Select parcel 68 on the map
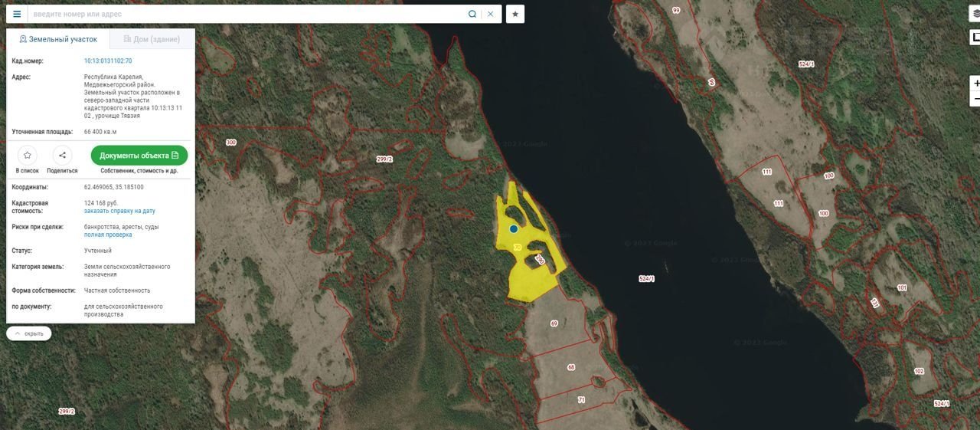This screenshot has height=430, width=980. pos(571,368)
